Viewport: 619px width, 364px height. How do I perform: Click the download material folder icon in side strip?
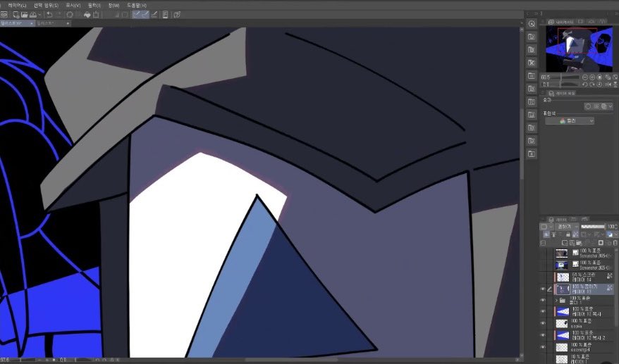click(532, 153)
